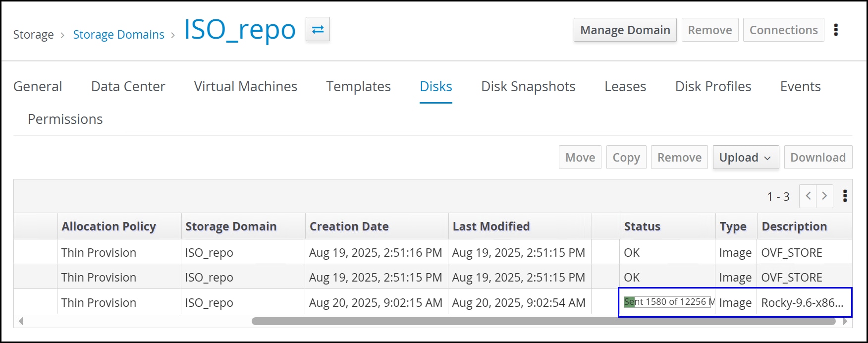Screen dimensions: 868x343
Task: Click the left arrow of horizontal scrollbar
Action: [x=21, y=321]
